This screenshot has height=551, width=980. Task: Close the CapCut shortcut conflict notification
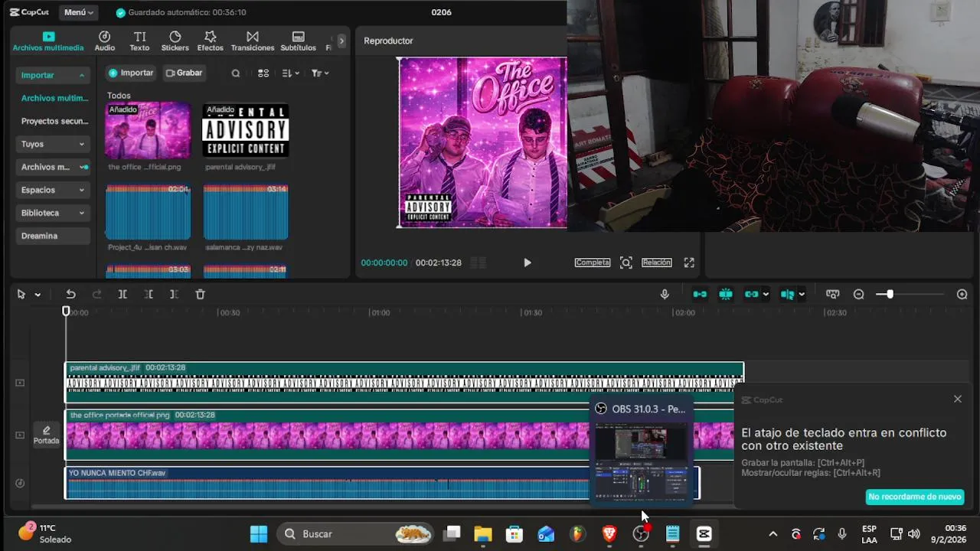tap(957, 399)
